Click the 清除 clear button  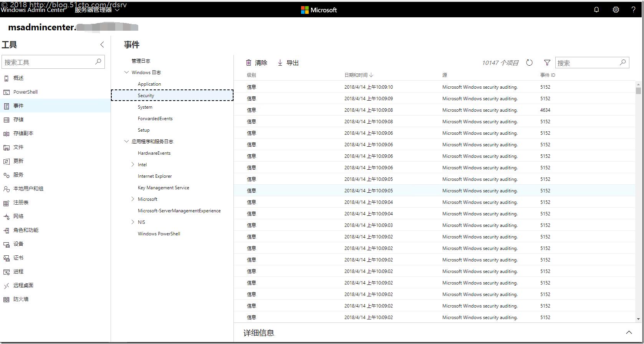point(257,63)
